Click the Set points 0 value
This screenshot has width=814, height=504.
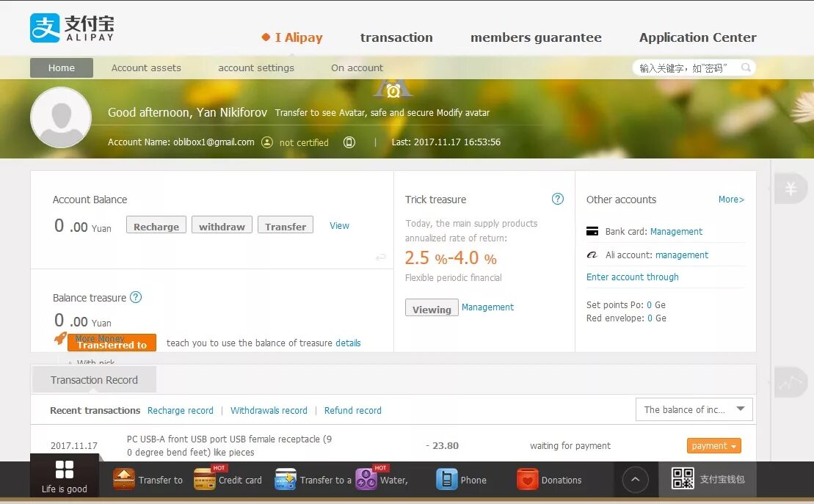click(649, 304)
